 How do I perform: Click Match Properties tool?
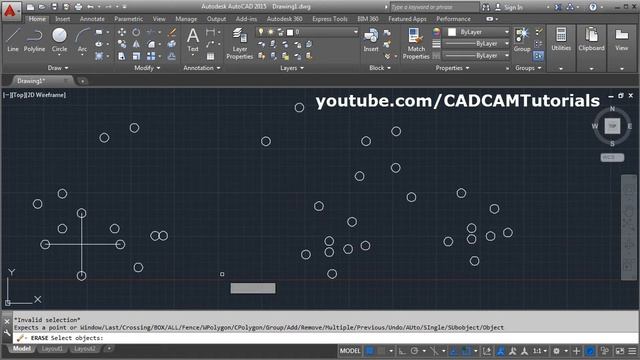tap(416, 44)
